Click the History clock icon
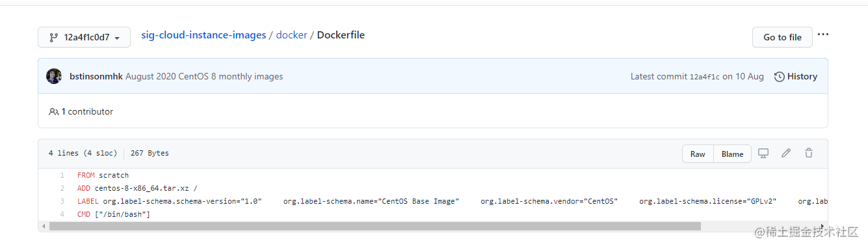The width and height of the screenshot is (868, 248). 779,77
